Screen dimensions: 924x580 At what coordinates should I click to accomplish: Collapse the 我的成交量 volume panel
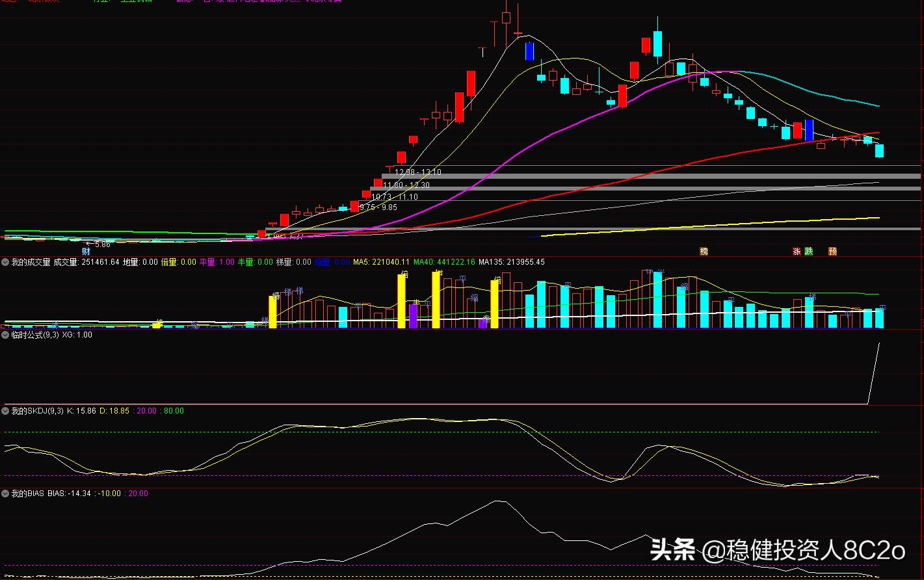pos(5,262)
